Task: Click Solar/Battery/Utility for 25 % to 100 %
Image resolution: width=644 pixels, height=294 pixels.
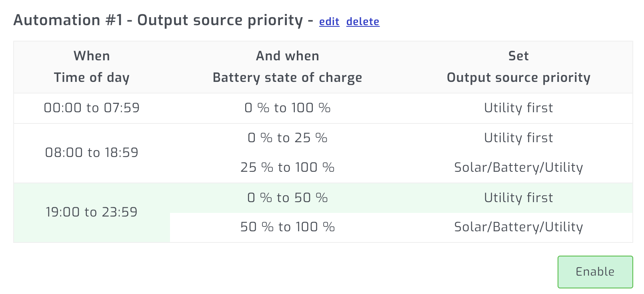Action: pyautogui.click(x=518, y=167)
